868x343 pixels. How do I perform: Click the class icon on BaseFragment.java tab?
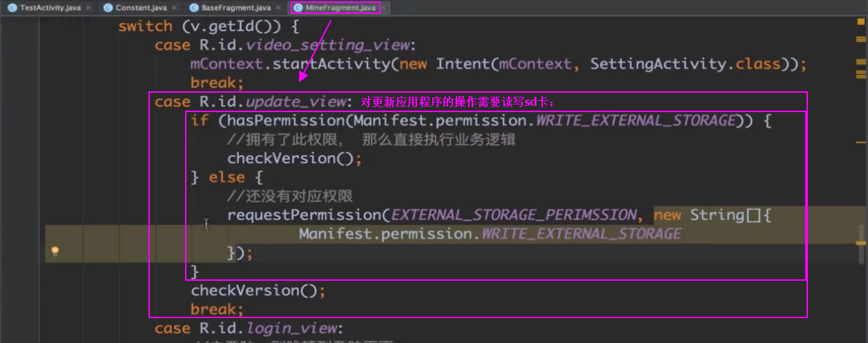[x=193, y=8]
